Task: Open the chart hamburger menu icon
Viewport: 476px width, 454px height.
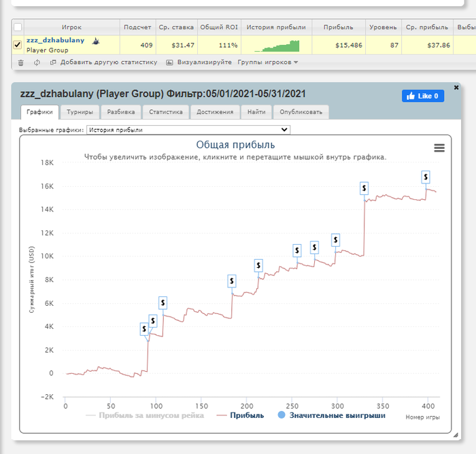Action: (439, 147)
